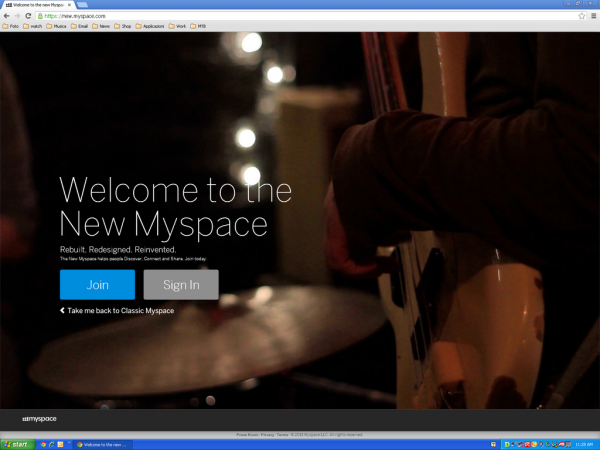Expand the News bookmarks folder

(x=101, y=26)
